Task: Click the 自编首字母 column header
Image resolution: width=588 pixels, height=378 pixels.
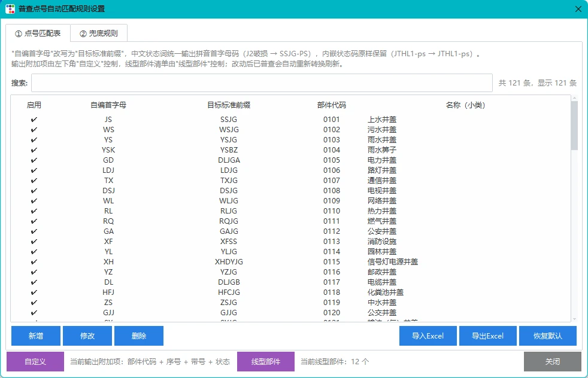Action: pyautogui.click(x=108, y=105)
